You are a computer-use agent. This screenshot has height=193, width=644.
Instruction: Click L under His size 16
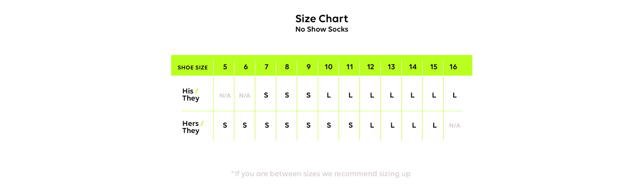(x=455, y=95)
